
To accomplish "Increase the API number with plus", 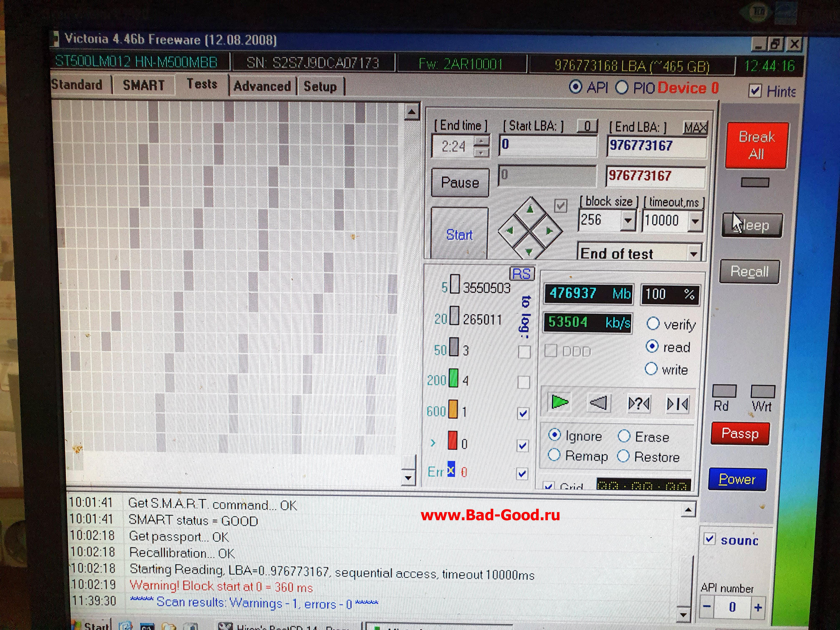I will [x=758, y=607].
